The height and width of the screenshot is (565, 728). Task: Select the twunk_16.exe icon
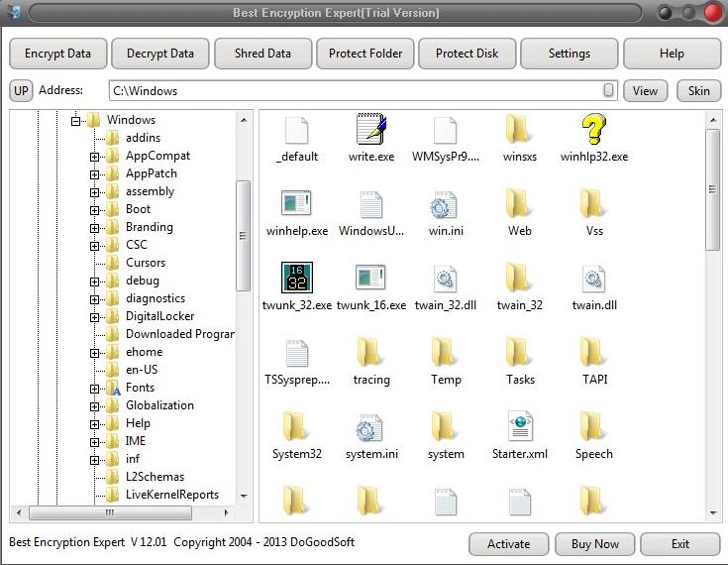pyautogui.click(x=371, y=278)
